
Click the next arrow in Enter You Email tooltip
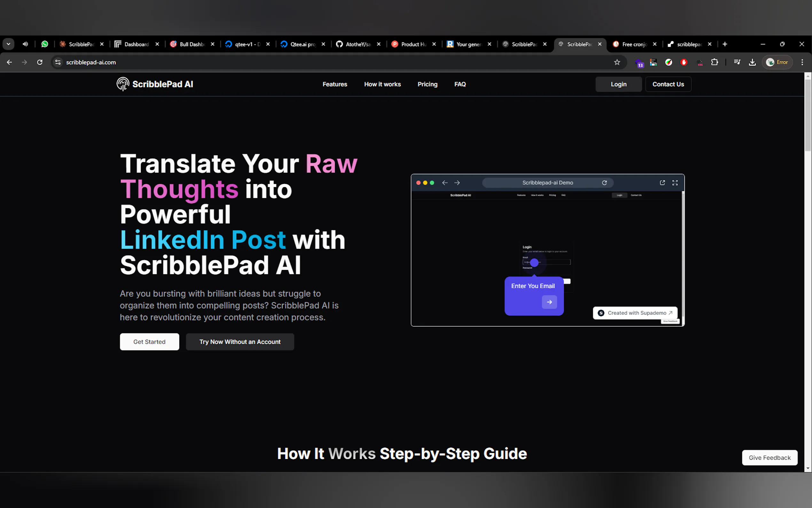tap(549, 302)
